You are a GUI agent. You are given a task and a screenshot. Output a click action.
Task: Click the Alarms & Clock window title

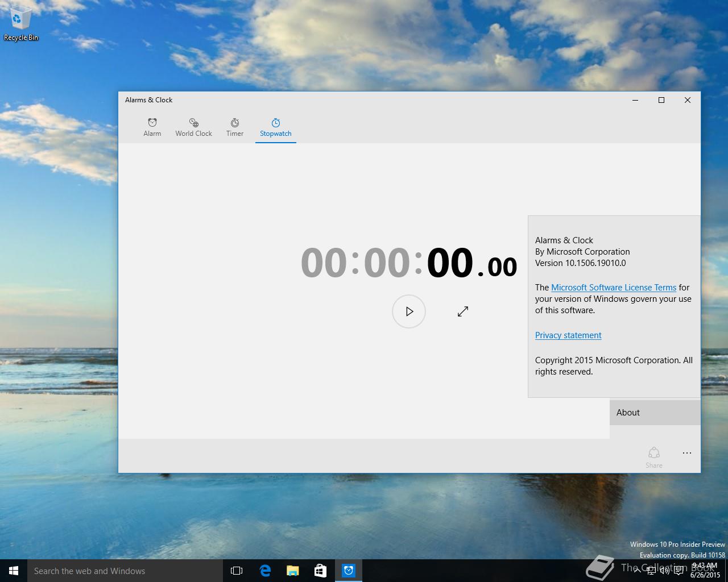[x=148, y=100]
